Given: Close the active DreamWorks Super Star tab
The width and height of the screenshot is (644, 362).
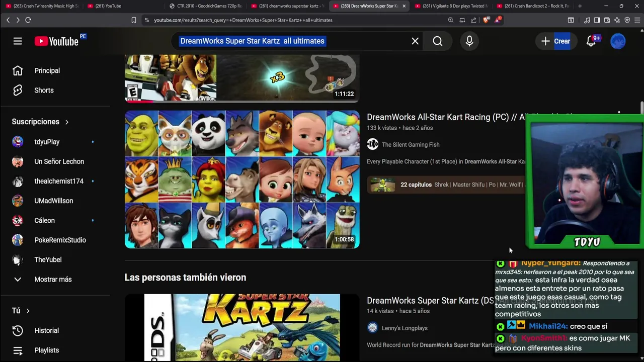Looking at the screenshot, I should [x=404, y=6].
